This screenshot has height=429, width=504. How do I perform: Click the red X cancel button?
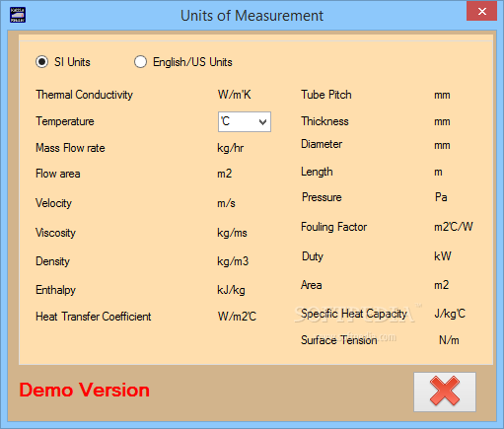445,392
